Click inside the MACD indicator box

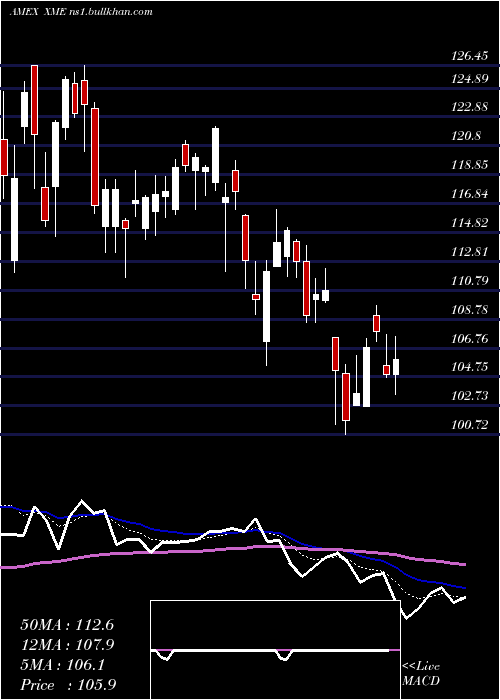(275, 650)
